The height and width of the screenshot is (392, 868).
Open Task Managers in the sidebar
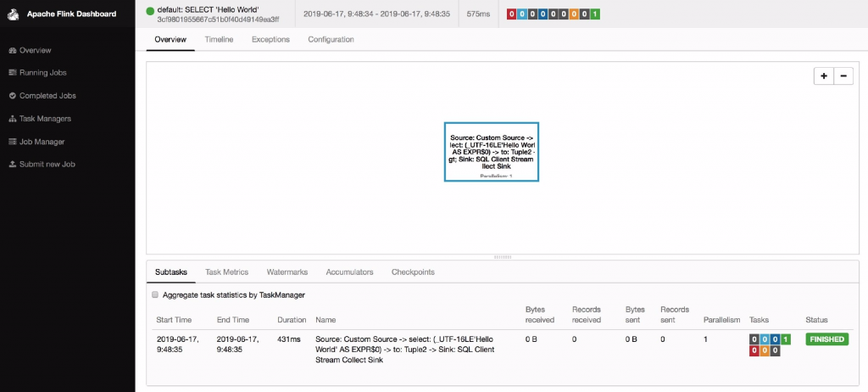coord(40,119)
